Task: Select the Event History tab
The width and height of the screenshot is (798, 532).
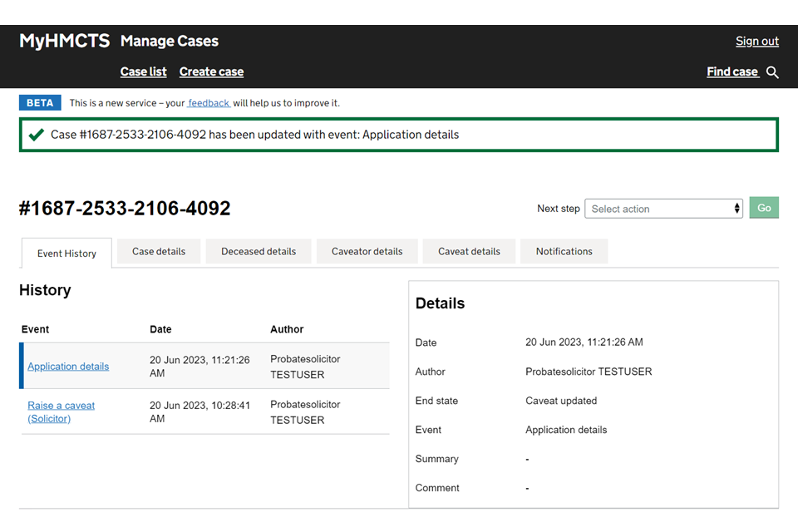Action: 66,253
